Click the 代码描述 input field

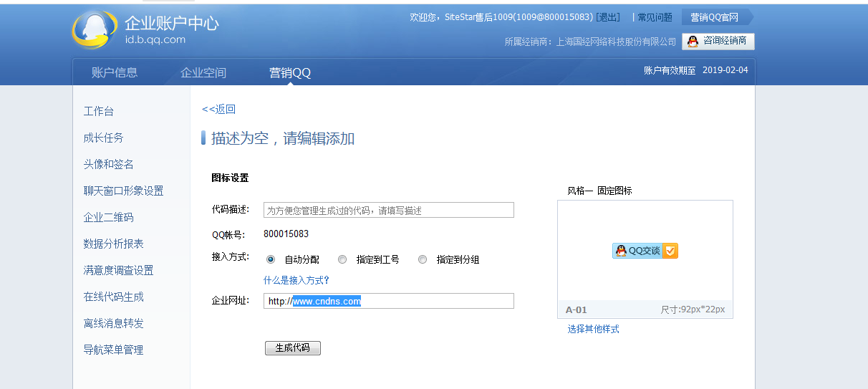click(388, 210)
